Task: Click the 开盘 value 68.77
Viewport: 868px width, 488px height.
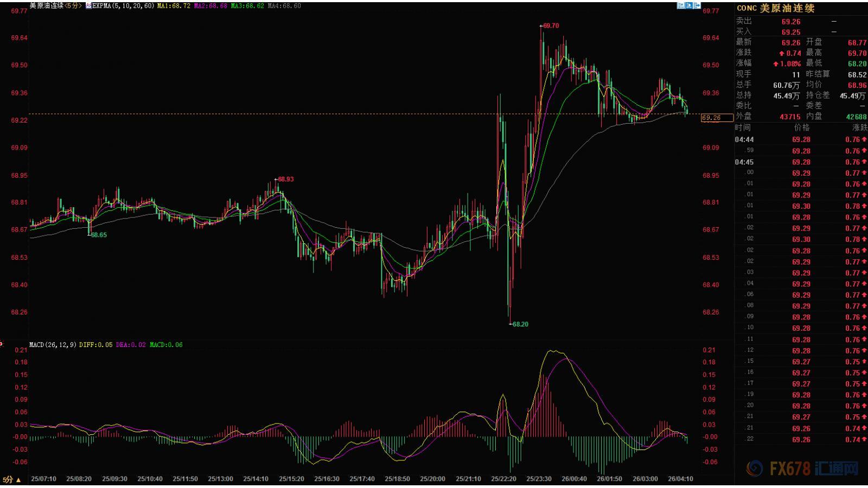Action: [857, 43]
